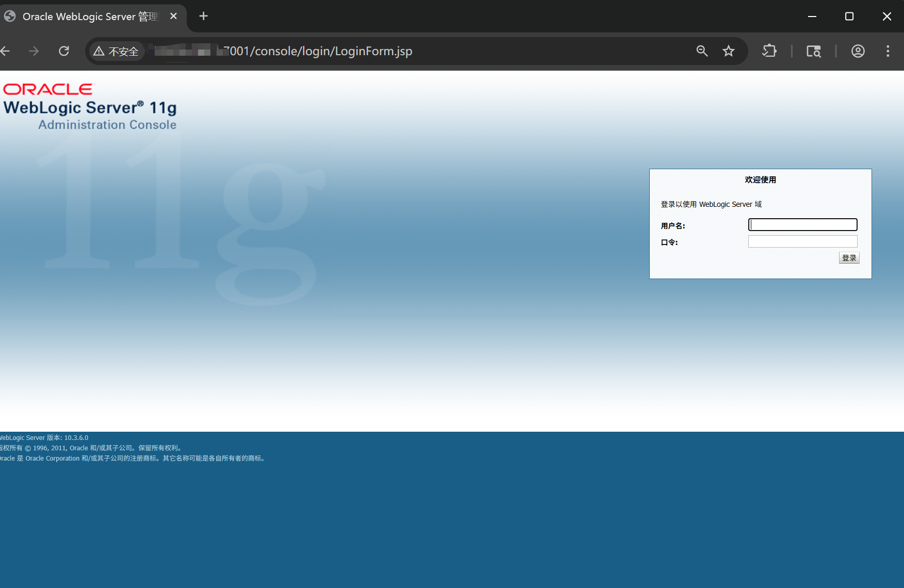Click the Oracle logo

pos(48,89)
